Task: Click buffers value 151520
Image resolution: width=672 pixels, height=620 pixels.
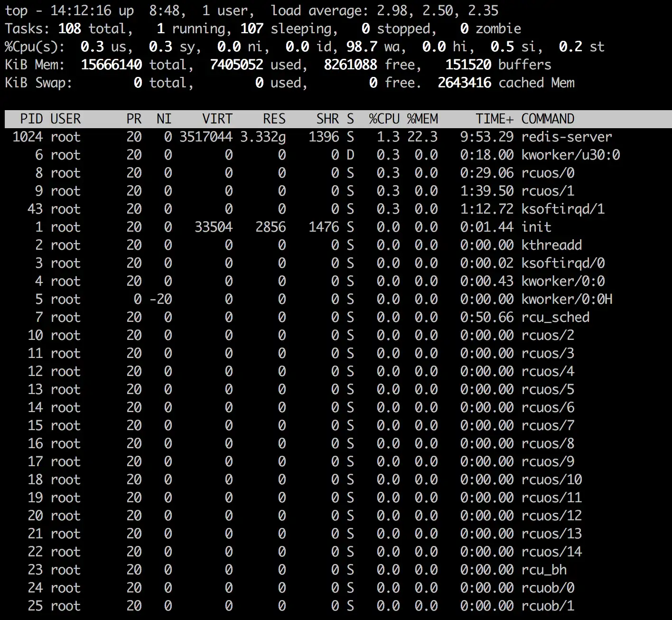Action: tap(468, 65)
